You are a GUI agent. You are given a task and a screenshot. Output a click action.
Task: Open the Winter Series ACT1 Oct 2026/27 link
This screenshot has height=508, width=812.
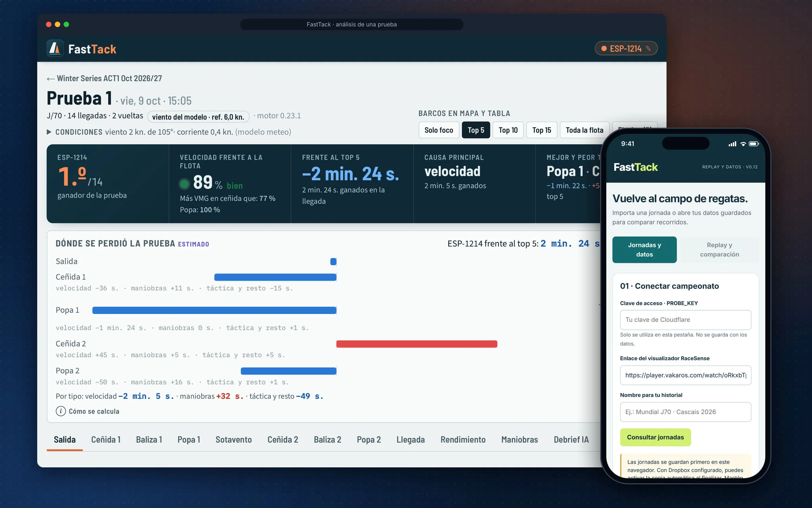109,79
